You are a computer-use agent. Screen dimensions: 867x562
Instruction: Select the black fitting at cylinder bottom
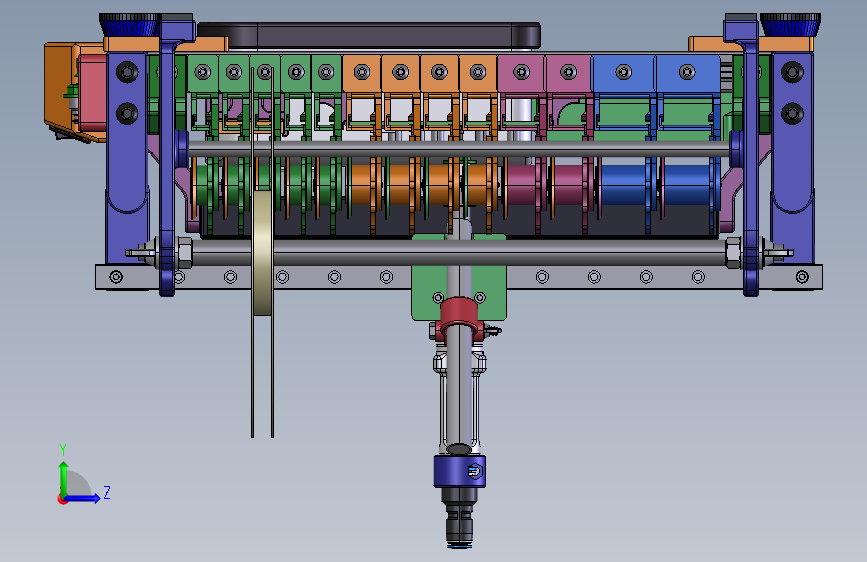[x=459, y=518]
